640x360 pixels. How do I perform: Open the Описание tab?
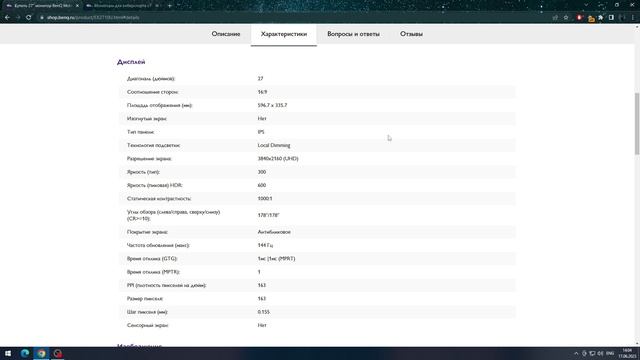226,34
